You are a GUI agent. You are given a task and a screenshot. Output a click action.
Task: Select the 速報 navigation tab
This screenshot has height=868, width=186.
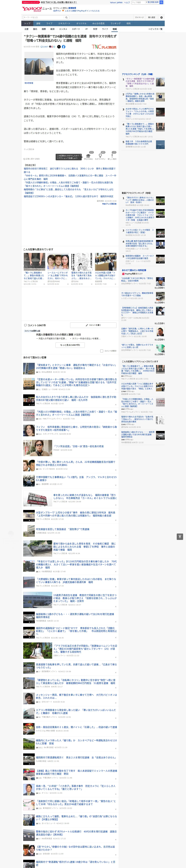click(38, 24)
